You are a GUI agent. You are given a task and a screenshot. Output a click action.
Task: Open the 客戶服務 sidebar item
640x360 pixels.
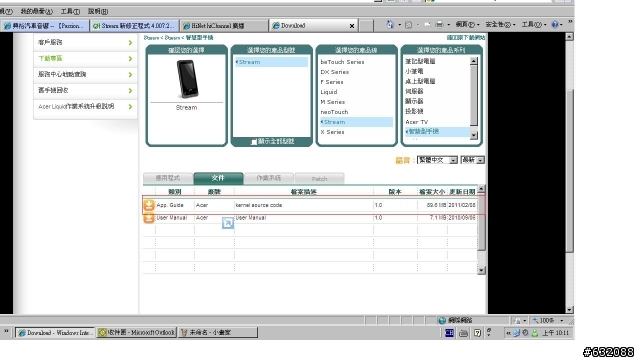coord(85,42)
